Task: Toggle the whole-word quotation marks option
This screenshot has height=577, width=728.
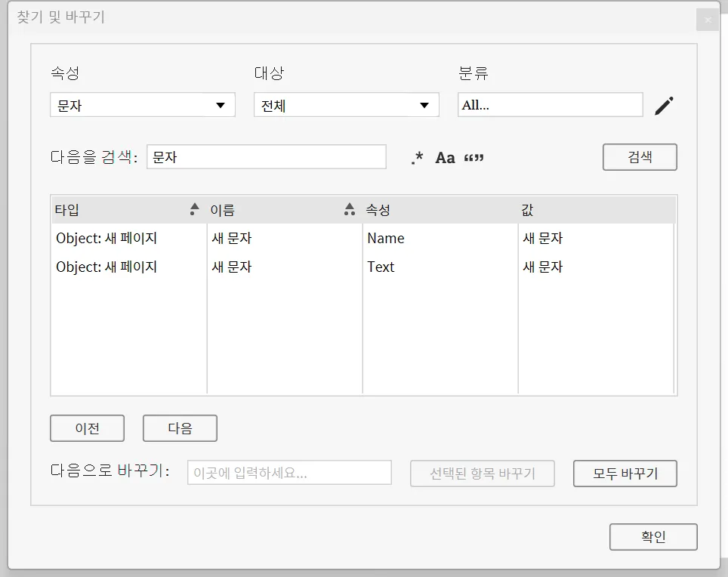Action: [474, 158]
